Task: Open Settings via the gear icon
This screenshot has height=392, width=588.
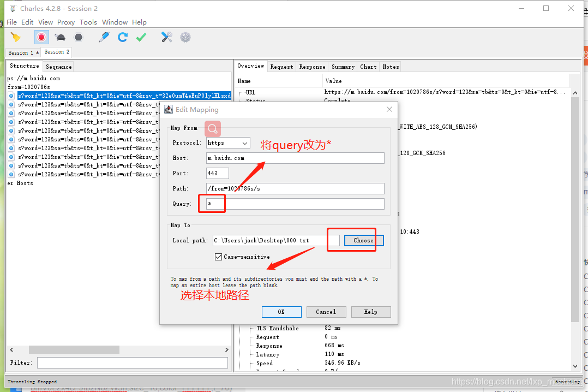Action: [185, 37]
